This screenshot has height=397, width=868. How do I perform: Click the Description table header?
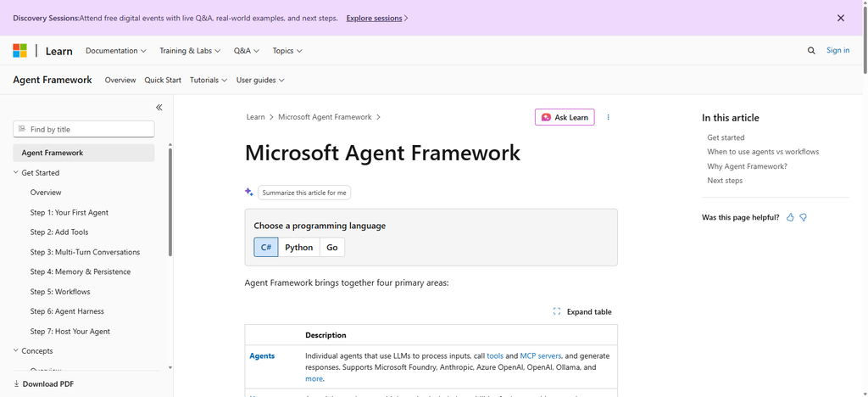click(x=326, y=335)
